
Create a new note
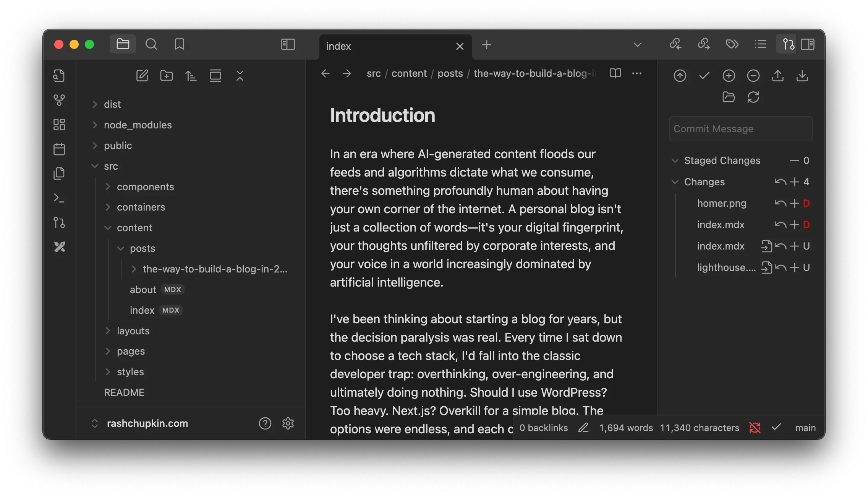point(142,76)
